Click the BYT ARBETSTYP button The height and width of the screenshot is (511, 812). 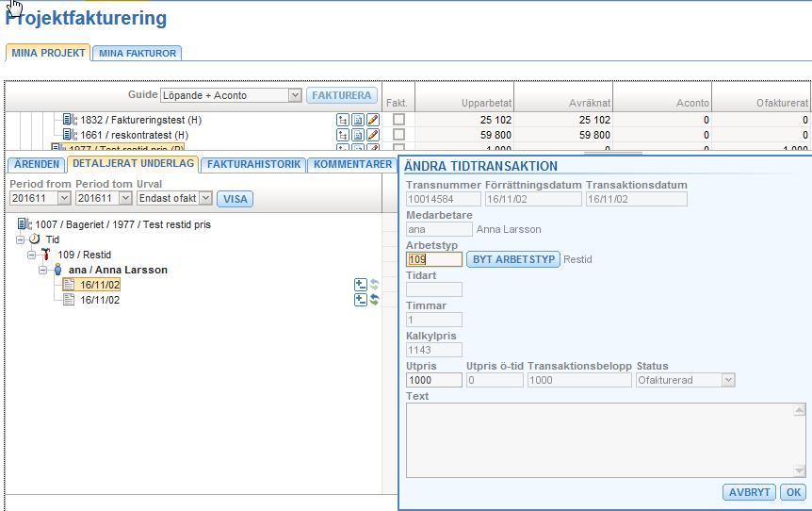(x=513, y=259)
